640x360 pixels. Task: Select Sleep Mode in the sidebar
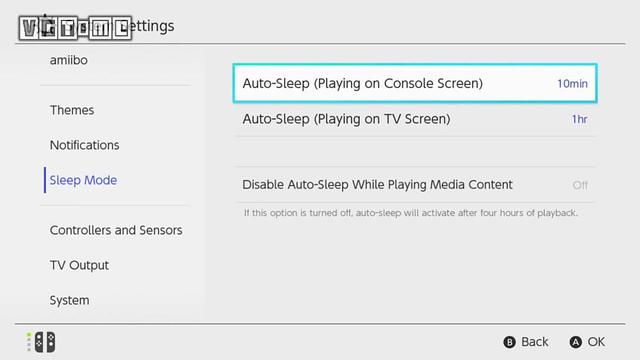tap(83, 180)
